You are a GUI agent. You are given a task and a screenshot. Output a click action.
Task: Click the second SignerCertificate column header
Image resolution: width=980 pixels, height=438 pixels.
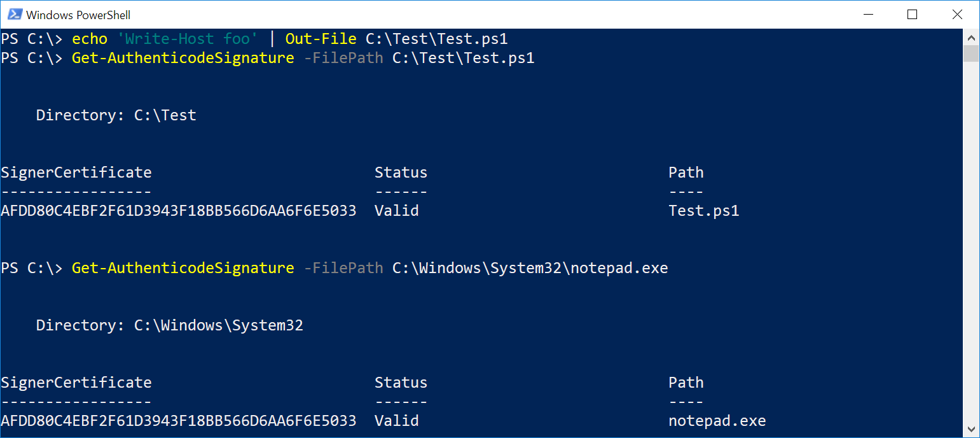[76, 383]
